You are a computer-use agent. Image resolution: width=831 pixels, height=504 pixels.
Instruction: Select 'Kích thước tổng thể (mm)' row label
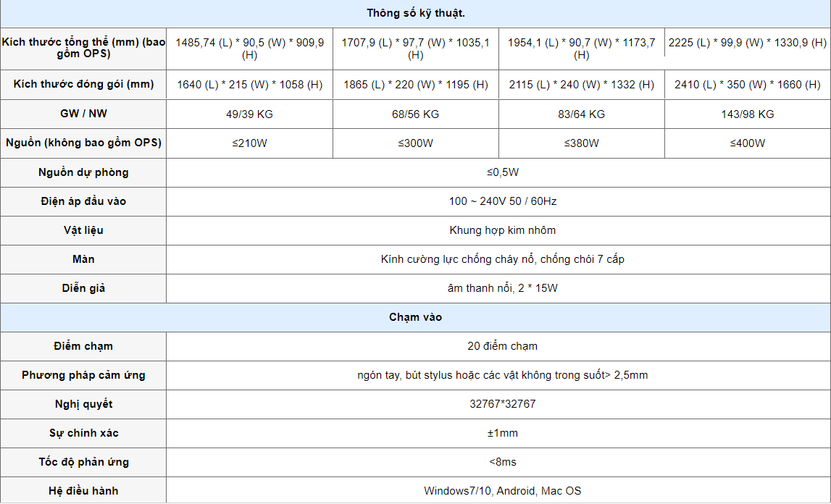(x=83, y=48)
